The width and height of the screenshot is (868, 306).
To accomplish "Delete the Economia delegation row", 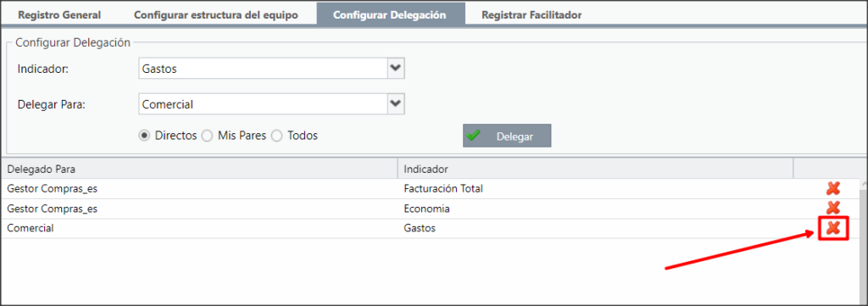I will tap(832, 208).
